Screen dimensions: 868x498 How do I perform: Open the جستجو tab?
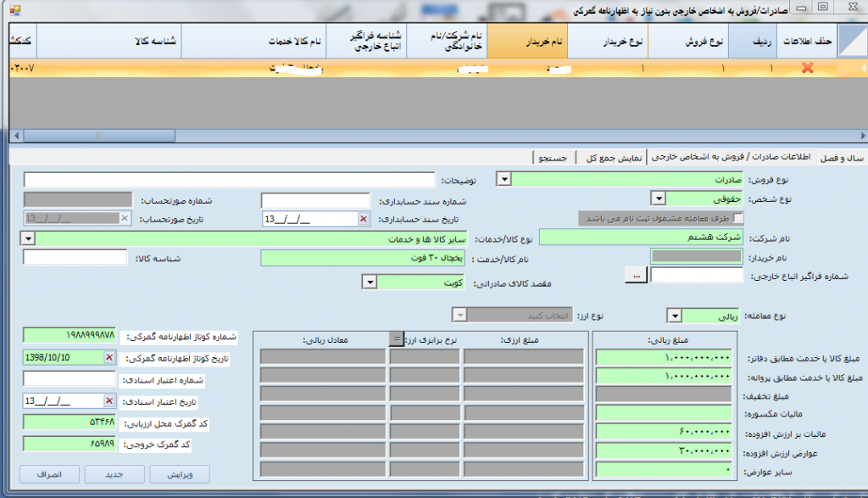[553, 158]
